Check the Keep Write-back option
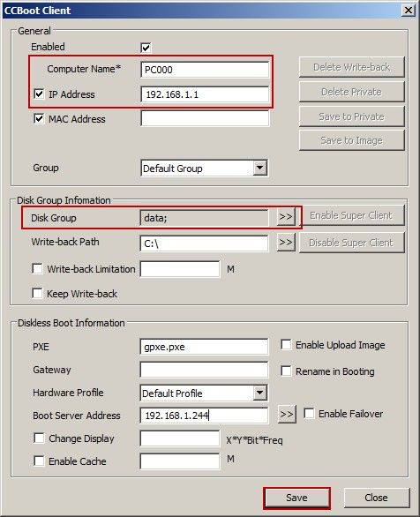This screenshot has width=420, height=517. (x=37, y=293)
